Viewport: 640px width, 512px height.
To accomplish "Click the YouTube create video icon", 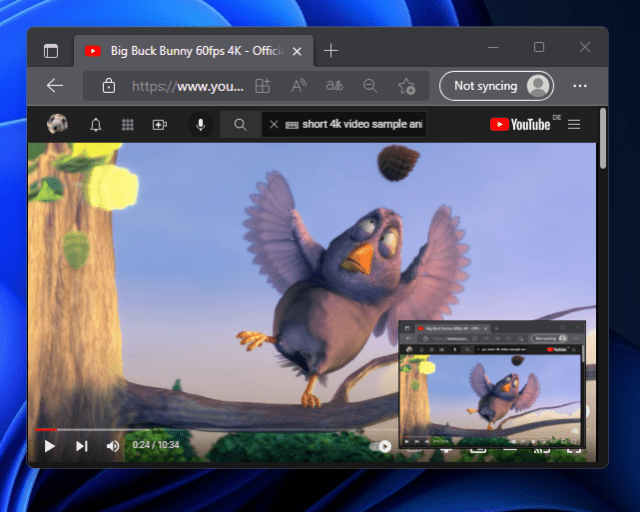I will 160,125.
